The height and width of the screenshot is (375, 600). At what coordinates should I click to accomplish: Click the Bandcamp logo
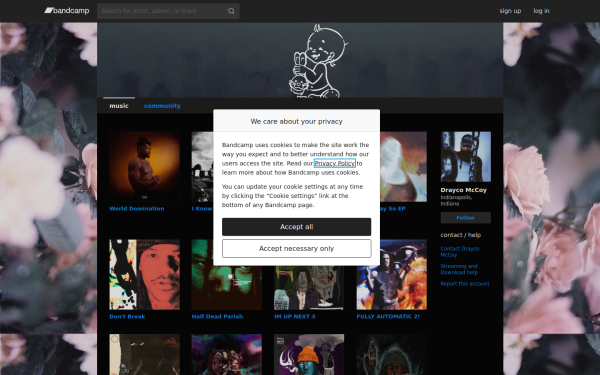[67, 11]
